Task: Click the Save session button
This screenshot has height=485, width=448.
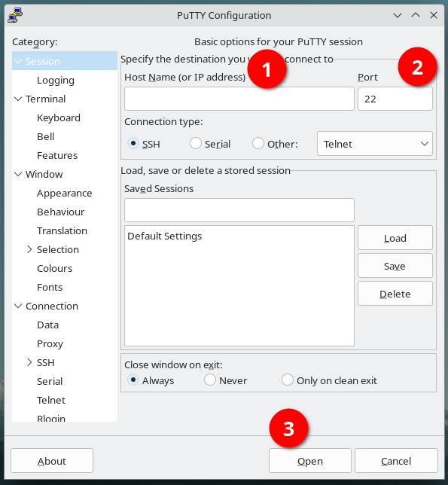Action: [395, 265]
